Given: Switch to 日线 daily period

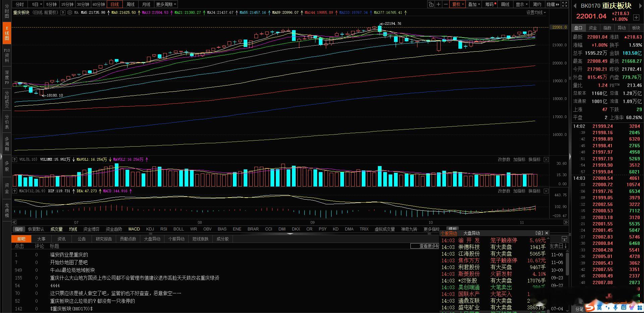Looking at the screenshot, I should (115, 4).
